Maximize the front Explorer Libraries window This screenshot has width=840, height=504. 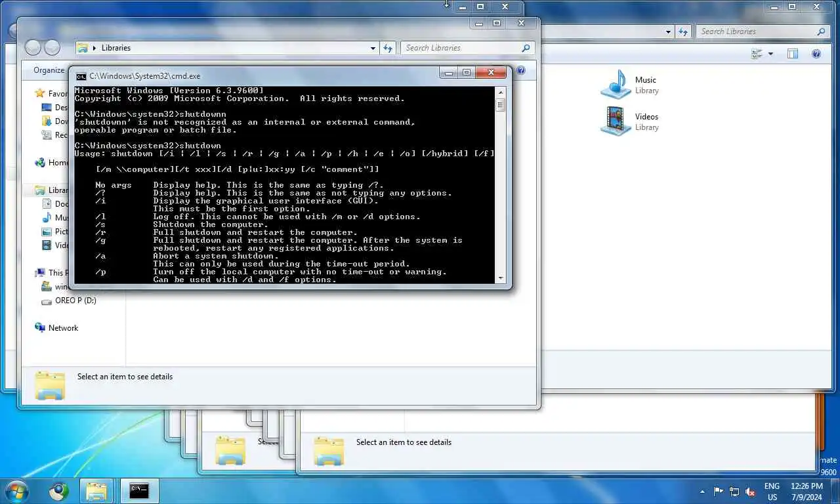(497, 23)
